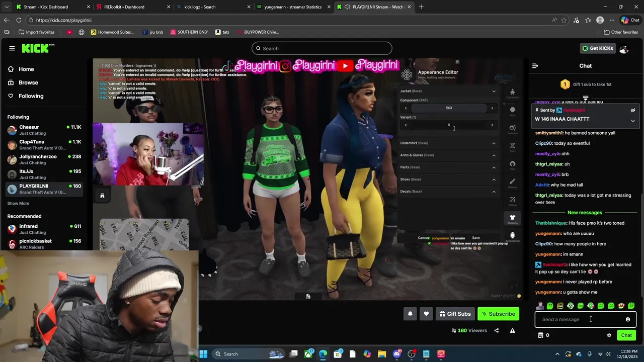644x362 pixels.
Task: Open recommended channel Infrared
Action: (44, 229)
